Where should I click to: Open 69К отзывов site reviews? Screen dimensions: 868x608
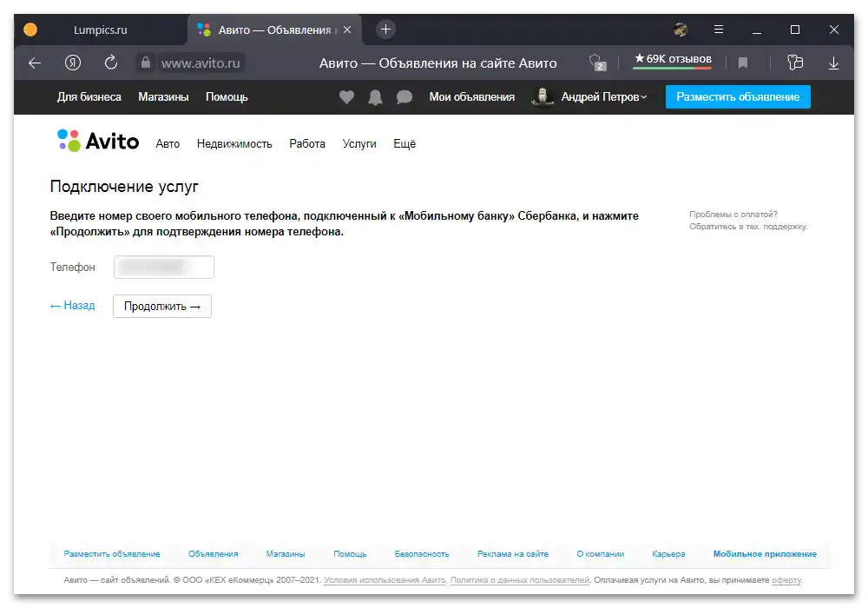tap(673, 59)
